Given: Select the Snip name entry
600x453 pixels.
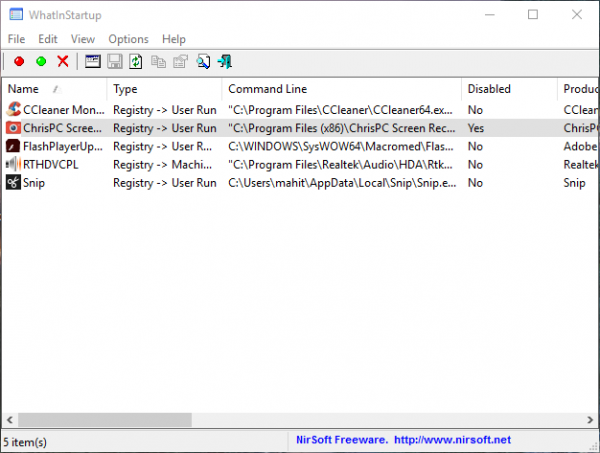Looking at the screenshot, I should pos(34,183).
